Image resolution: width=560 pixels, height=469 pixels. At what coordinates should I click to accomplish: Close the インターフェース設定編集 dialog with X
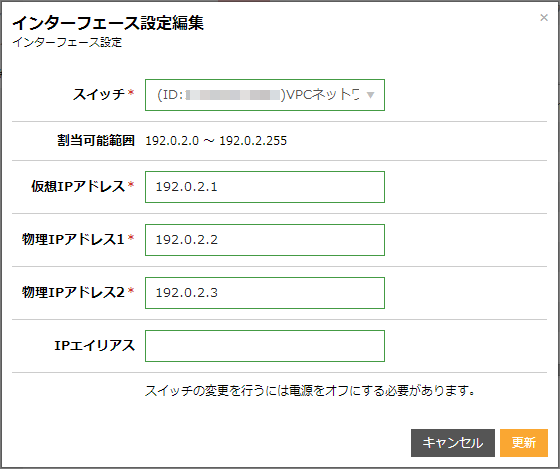pyautogui.click(x=544, y=18)
